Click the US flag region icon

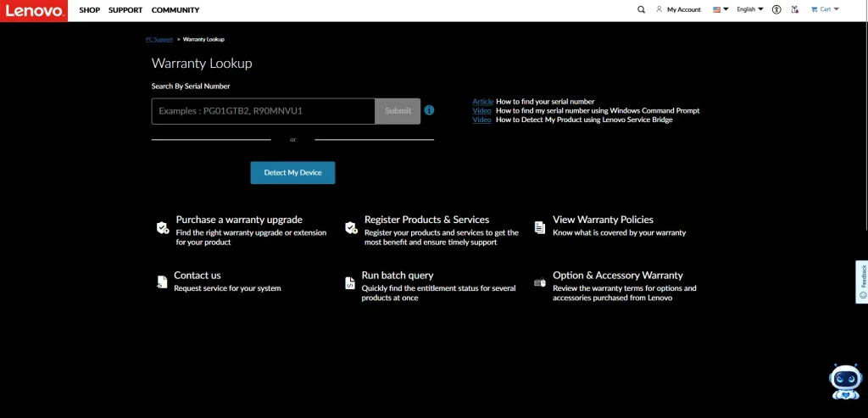(717, 9)
